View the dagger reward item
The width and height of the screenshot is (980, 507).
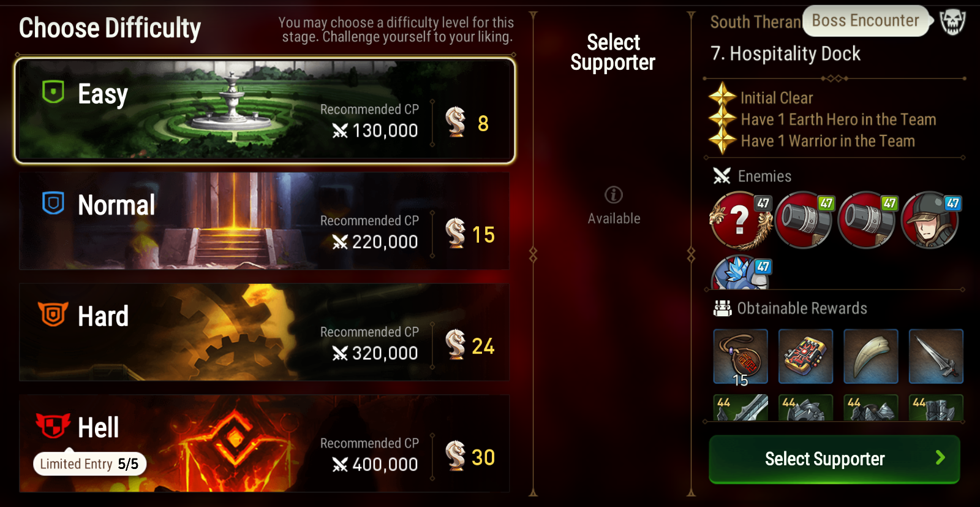point(936,357)
